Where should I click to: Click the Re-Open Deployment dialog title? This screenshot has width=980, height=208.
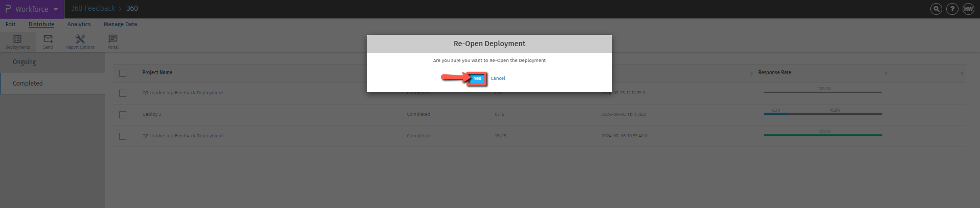(489, 44)
